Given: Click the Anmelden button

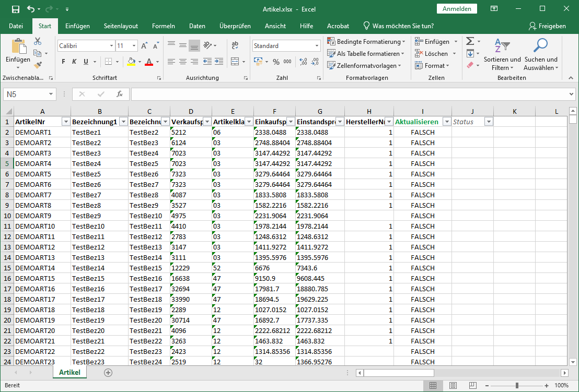Looking at the screenshot, I should click(x=457, y=9).
